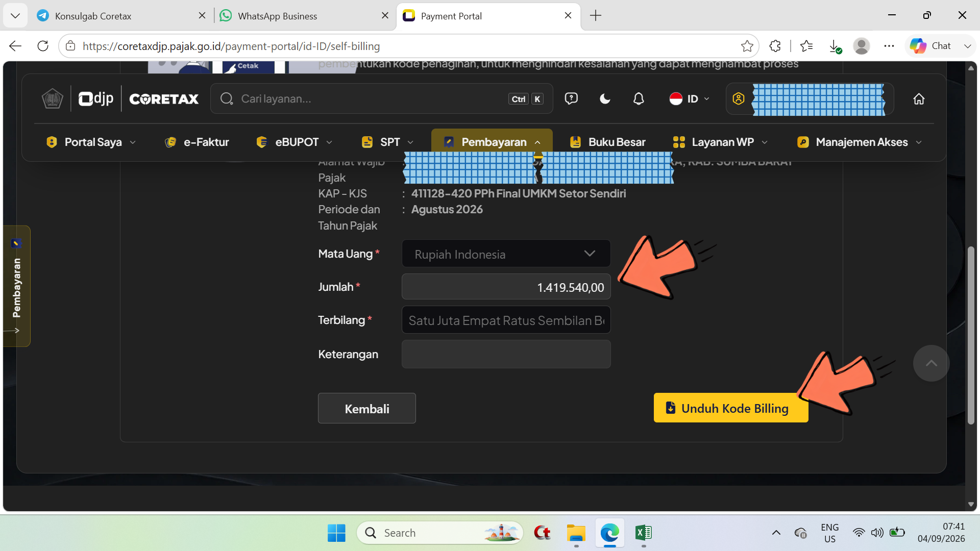This screenshot has width=980, height=551.
Task: Toggle dark mode moon icon
Action: point(605,99)
